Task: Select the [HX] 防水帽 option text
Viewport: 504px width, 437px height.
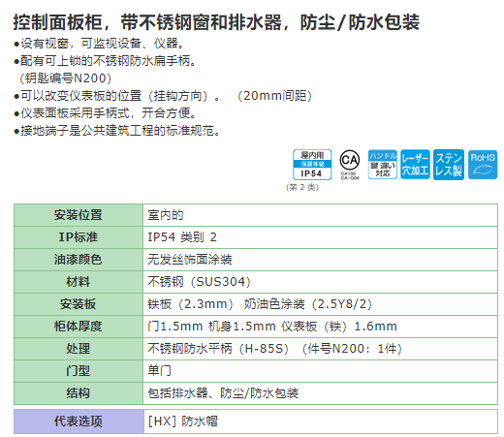Action: point(182,421)
